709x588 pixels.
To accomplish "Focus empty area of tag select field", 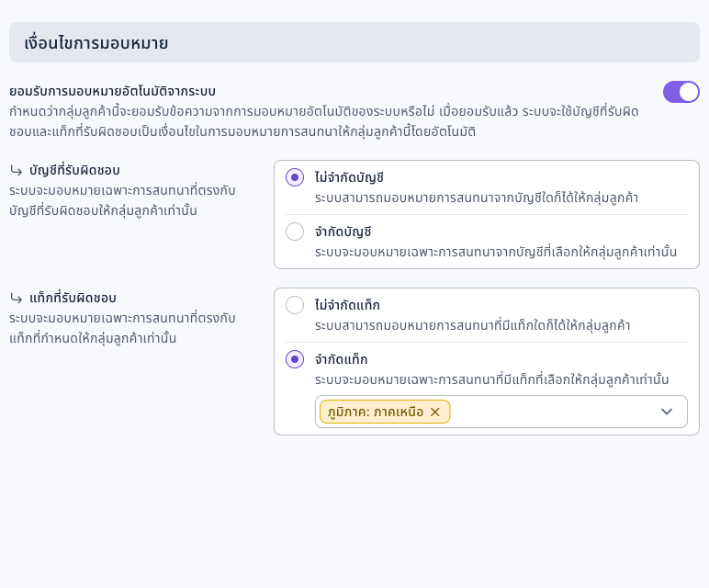I will pyautogui.click(x=552, y=412).
